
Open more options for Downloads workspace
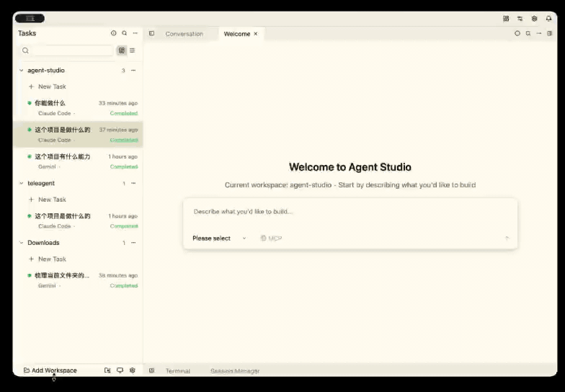133,242
